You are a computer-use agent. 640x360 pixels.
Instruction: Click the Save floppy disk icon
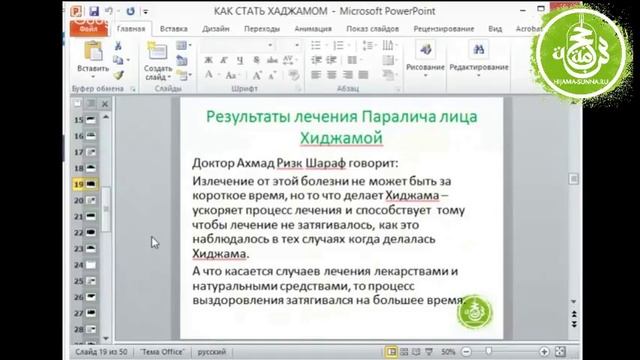tap(94, 11)
